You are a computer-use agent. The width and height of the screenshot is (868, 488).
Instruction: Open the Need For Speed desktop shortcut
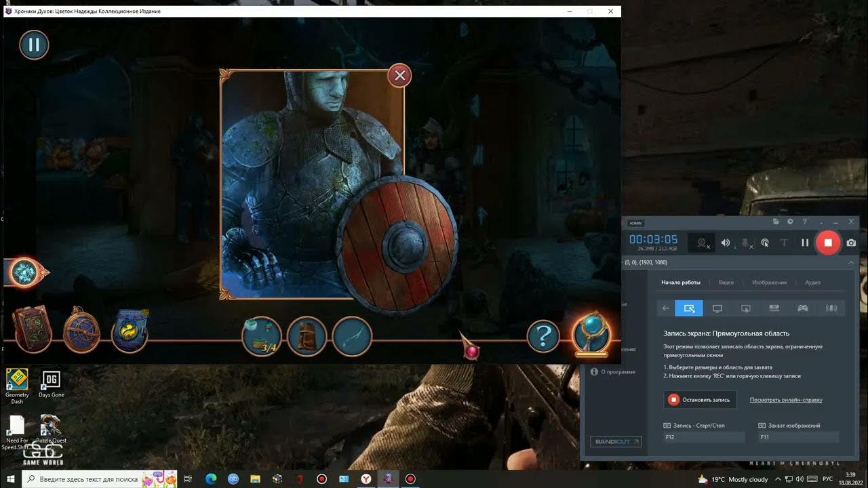tap(17, 432)
